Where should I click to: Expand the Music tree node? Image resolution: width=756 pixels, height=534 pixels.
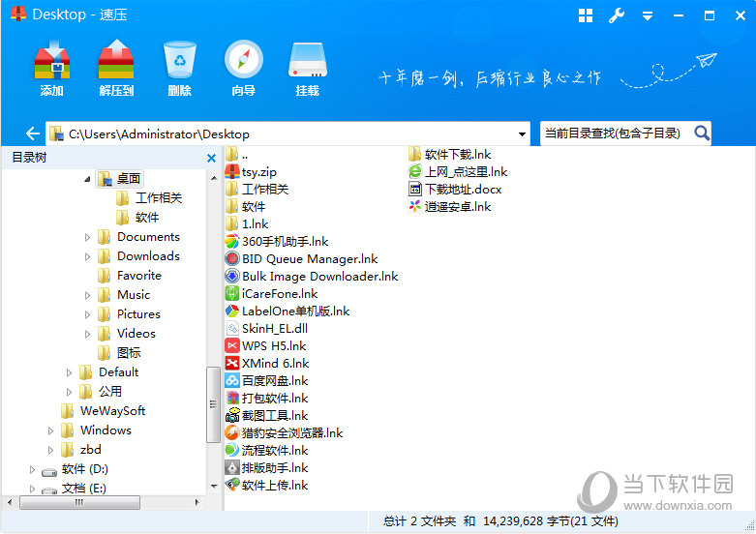(87, 295)
